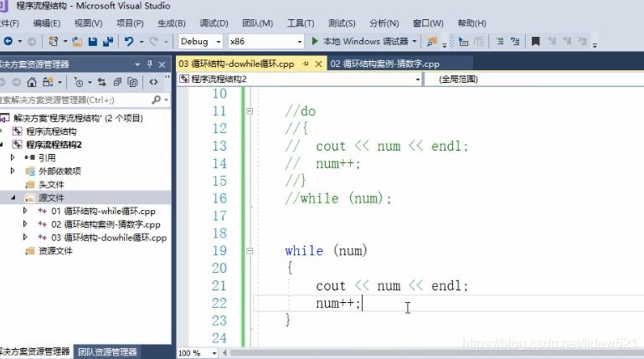Click the View Code icon in Solution Explorer
Viewport: 644px width, 359px height.
tap(153, 82)
